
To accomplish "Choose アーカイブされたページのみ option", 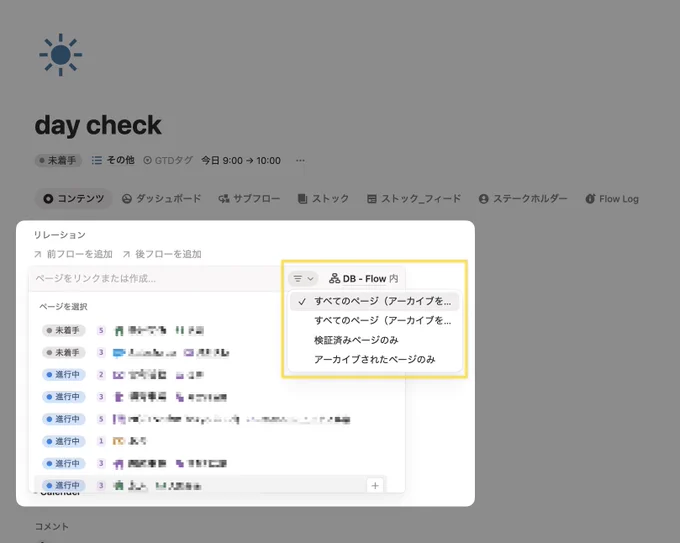I will 374,360.
